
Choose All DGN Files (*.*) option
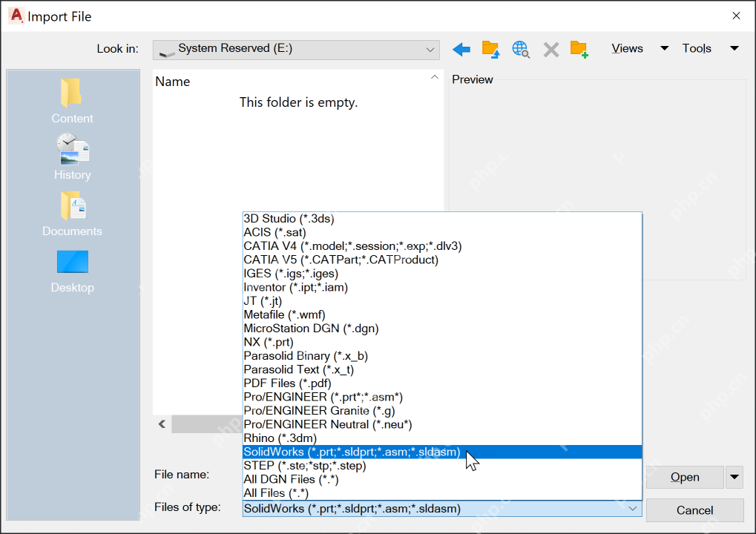coord(442,480)
